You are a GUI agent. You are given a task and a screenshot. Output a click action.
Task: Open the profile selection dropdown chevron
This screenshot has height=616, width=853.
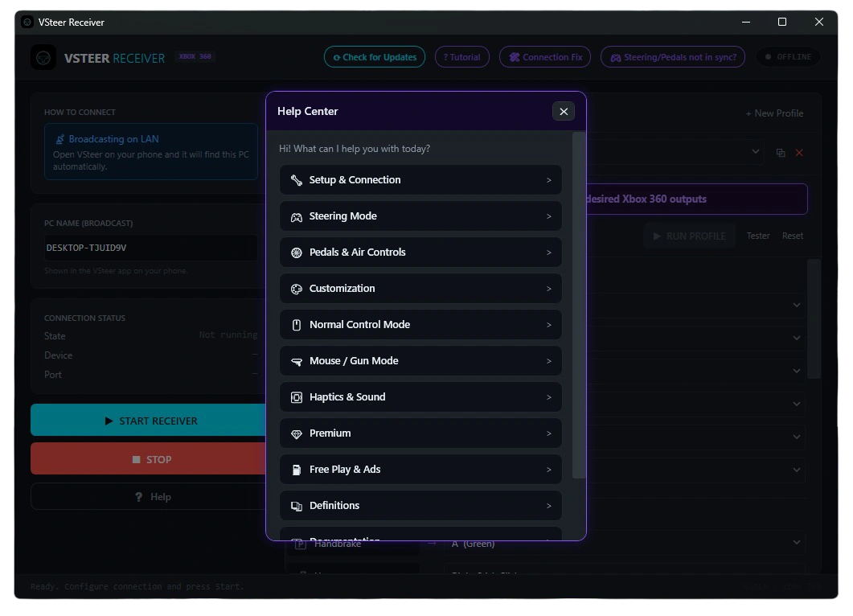[755, 152]
